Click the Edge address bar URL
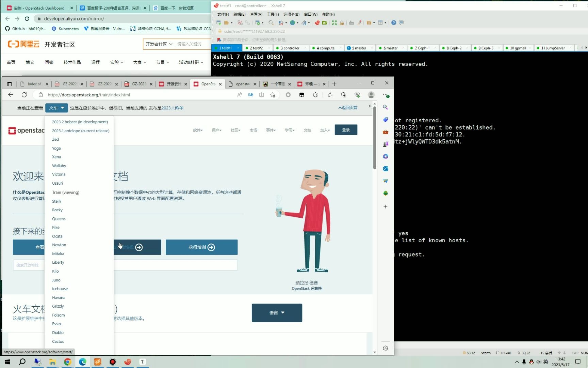588x368 pixels. coord(89,95)
